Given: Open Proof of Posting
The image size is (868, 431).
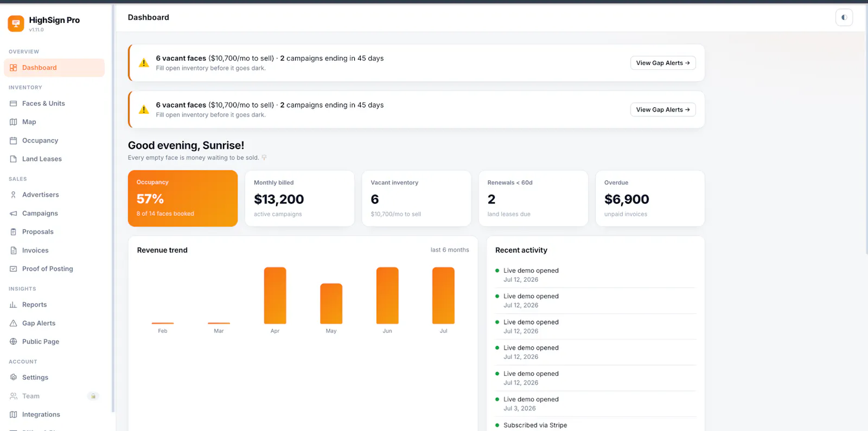Looking at the screenshot, I should pos(54,269).
